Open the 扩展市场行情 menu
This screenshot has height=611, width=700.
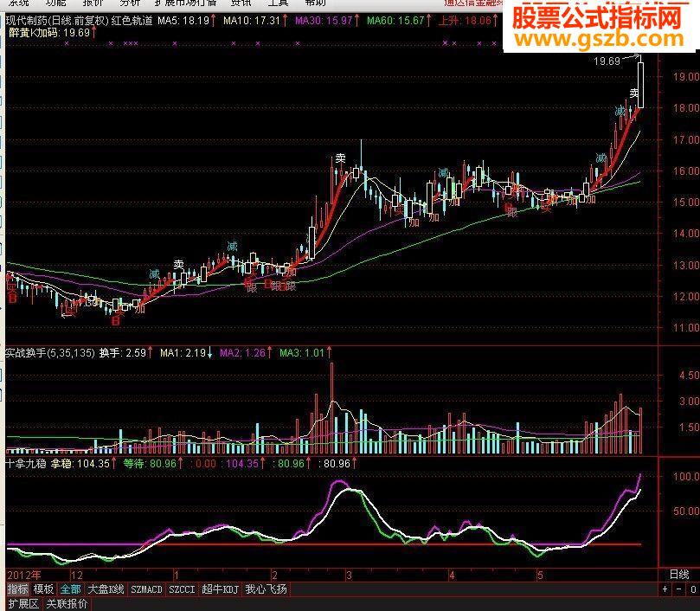185,3
